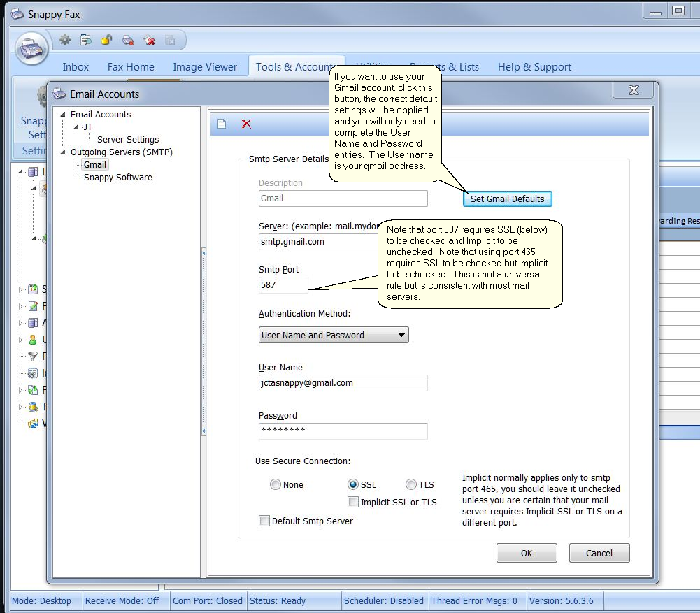Click the Password input field
Viewport: 700px width, 613px height.
pyautogui.click(x=343, y=431)
